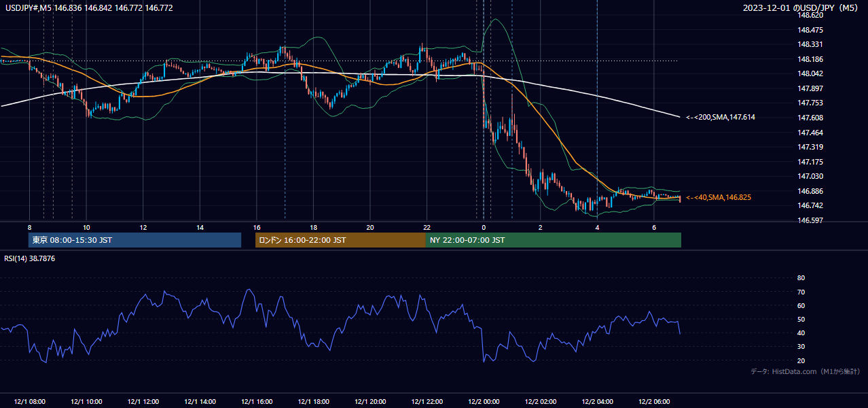Click price axis label 147.175
The image size is (868, 408).
point(810,162)
